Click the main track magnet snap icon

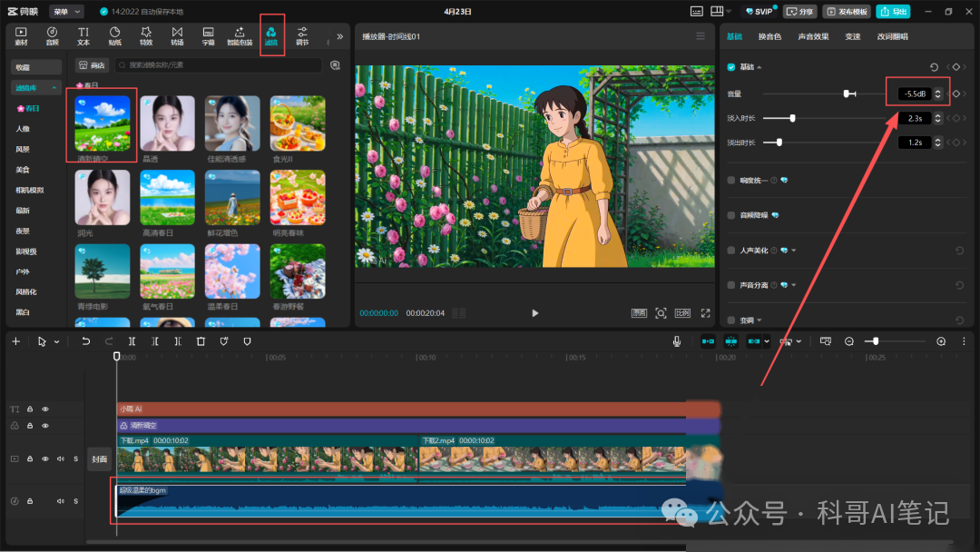[x=708, y=341]
